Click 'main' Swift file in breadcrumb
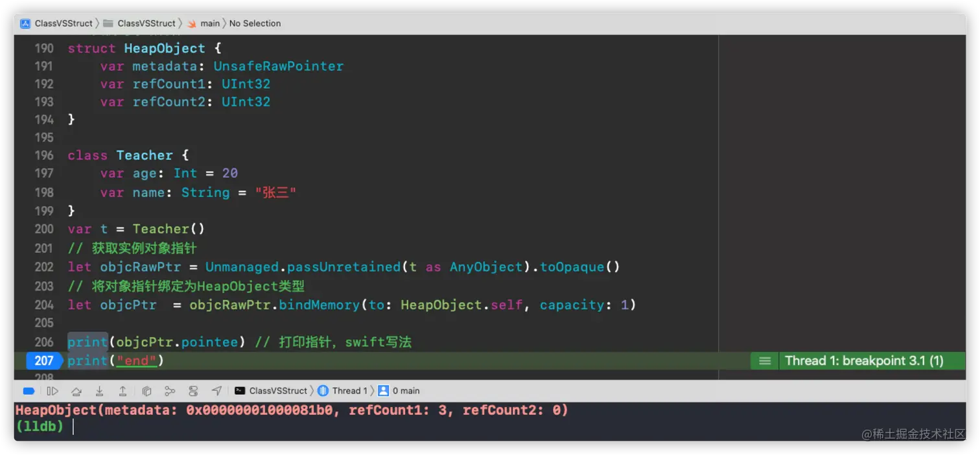The width and height of the screenshot is (980, 455). [210, 23]
